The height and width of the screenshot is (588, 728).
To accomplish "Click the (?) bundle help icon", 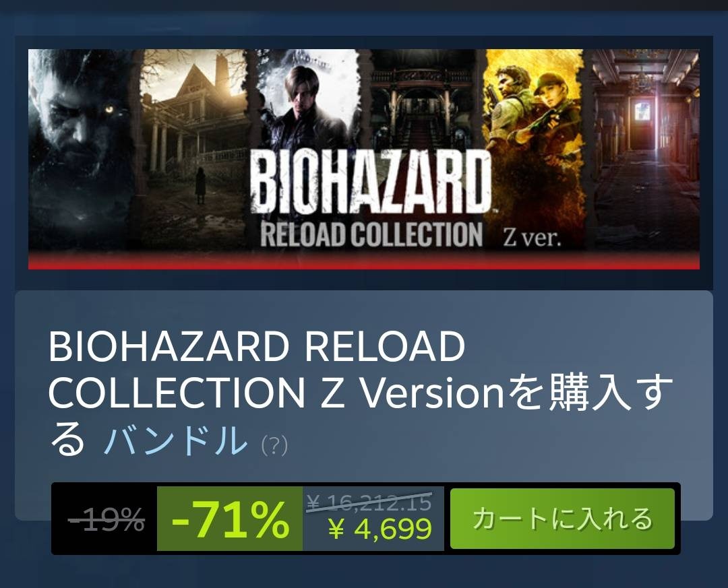I will coord(274,445).
